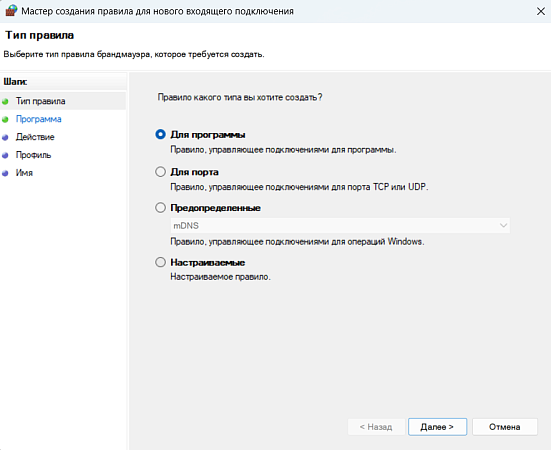Click green bullet beside Программа step
Viewport: 551px width, 450px height.
pos(5,120)
